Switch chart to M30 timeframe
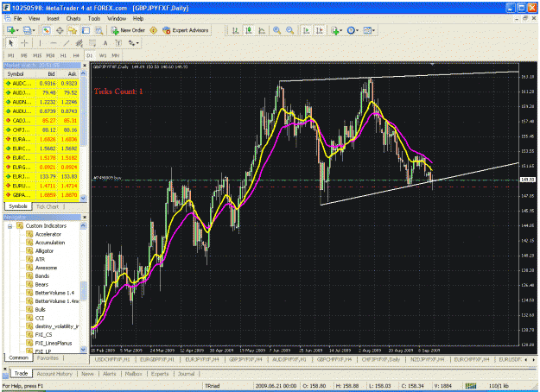540x392 pixels. (x=50, y=55)
